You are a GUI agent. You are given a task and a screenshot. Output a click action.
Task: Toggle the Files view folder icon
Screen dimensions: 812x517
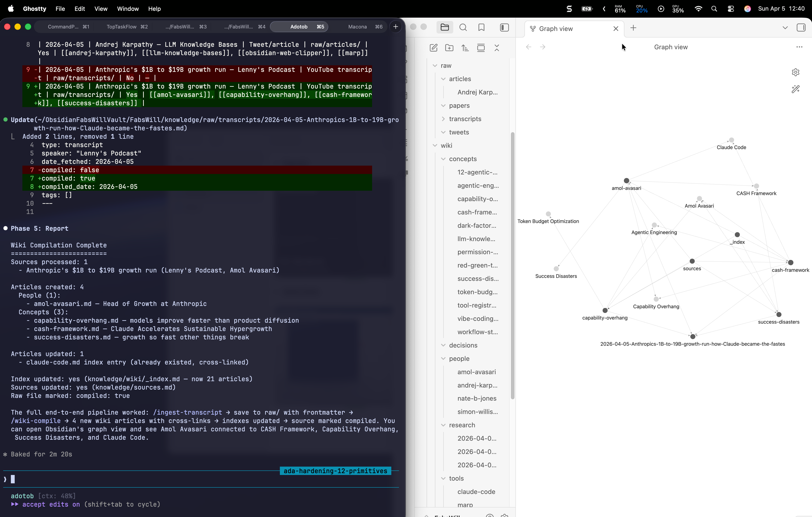tap(444, 27)
